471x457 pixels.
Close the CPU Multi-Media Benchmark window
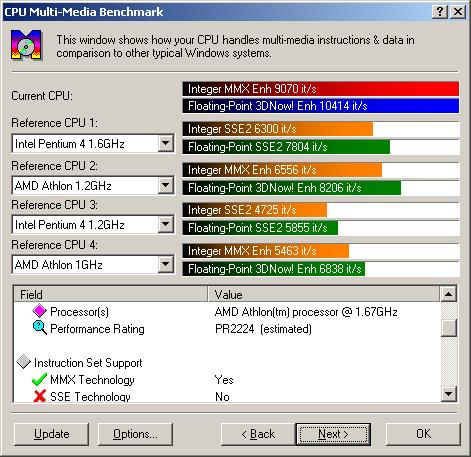tap(458, 12)
